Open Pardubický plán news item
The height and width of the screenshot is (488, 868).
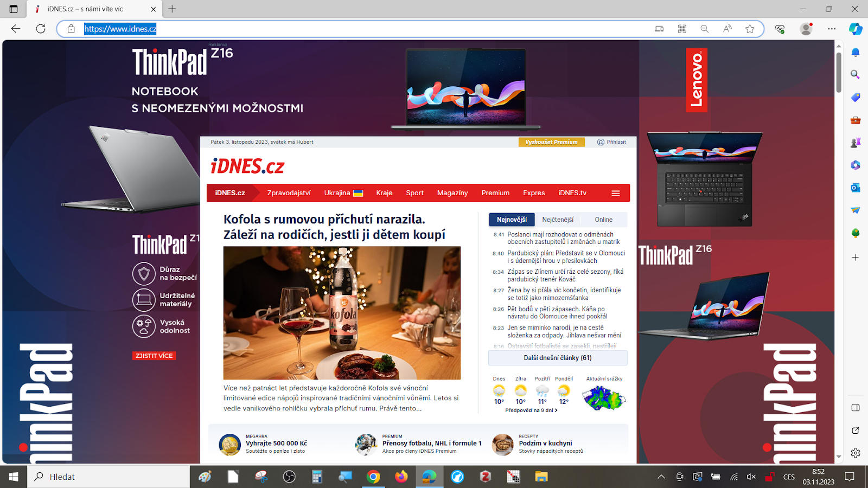point(566,257)
